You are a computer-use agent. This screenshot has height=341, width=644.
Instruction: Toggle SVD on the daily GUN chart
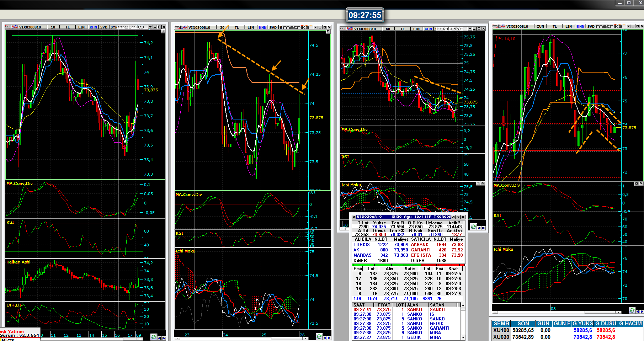tap(591, 26)
